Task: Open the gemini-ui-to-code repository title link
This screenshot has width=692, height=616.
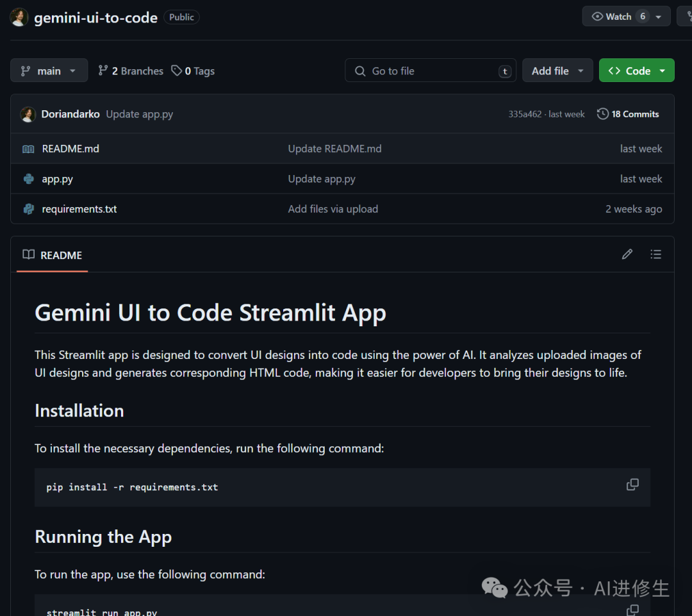Action: [x=95, y=18]
